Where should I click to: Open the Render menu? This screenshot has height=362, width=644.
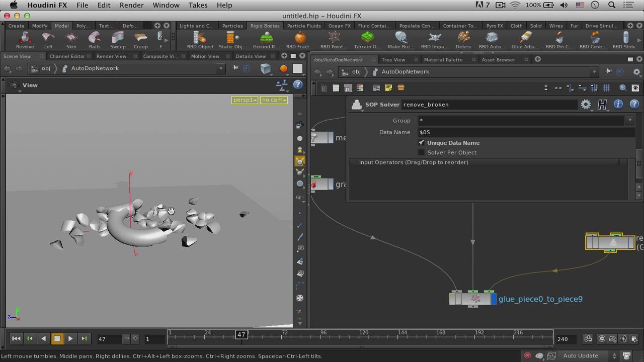coord(132,5)
